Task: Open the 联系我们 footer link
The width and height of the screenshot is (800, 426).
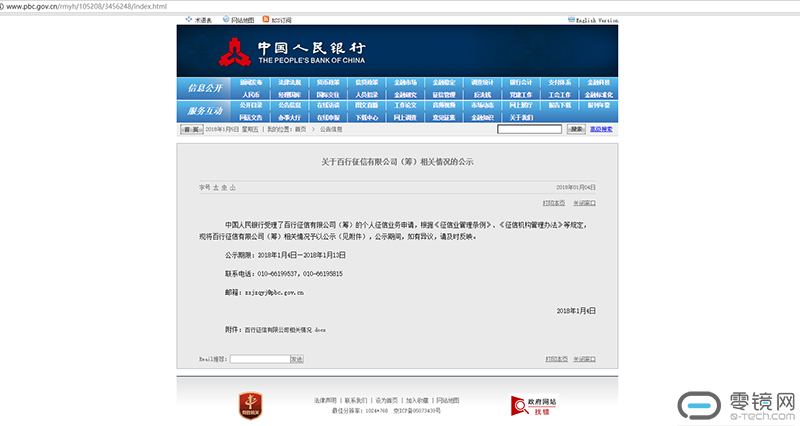Action: click(x=356, y=400)
